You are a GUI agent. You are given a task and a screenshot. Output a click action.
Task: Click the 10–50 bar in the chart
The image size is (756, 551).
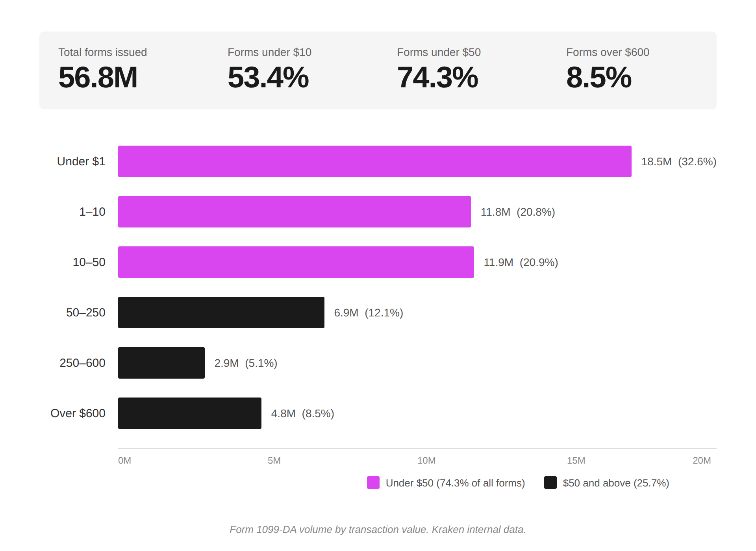coord(296,262)
